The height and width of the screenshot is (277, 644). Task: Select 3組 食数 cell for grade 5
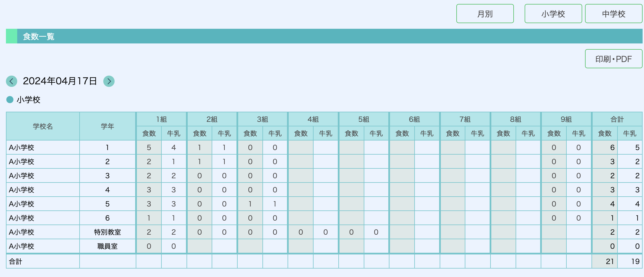click(250, 204)
